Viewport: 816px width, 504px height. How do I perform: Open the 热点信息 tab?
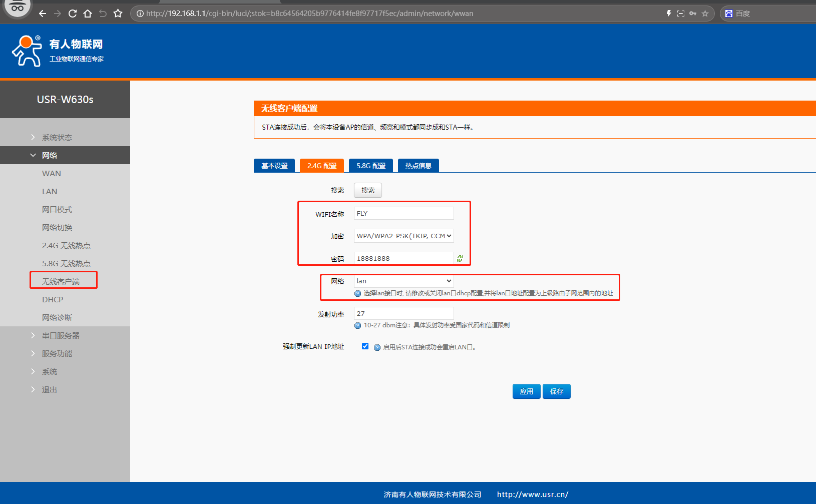coord(418,166)
